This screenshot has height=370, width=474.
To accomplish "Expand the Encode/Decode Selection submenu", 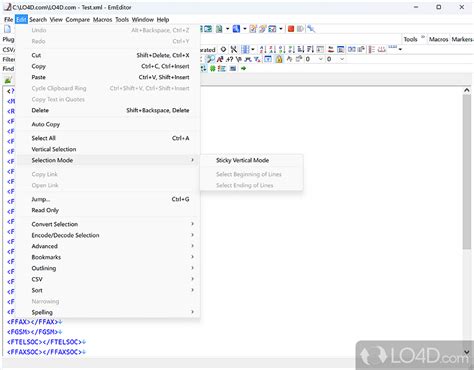I will (108, 235).
